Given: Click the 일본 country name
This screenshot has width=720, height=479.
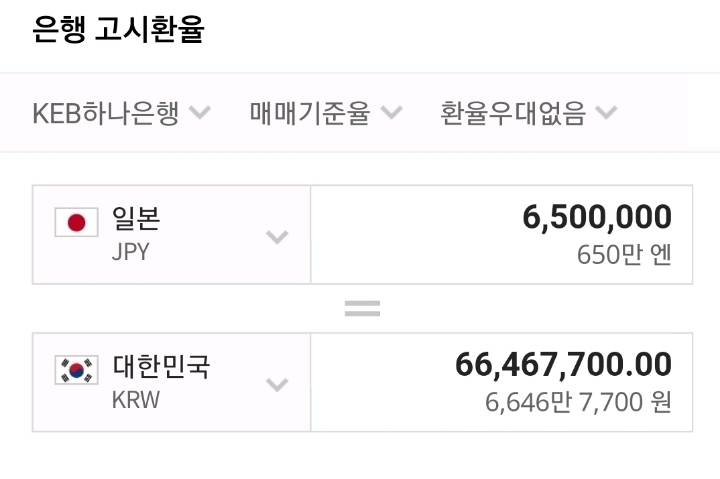Looking at the screenshot, I should (136, 218).
